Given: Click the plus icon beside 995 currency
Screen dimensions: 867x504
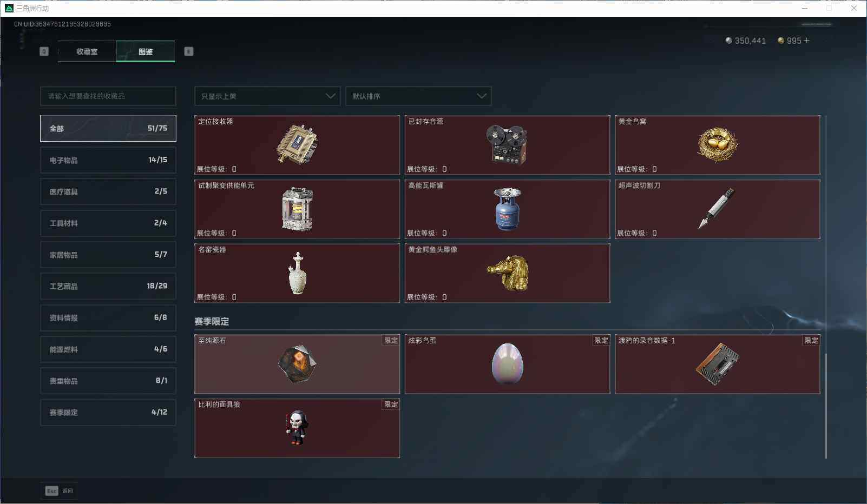Looking at the screenshot, I should [806, 41].
